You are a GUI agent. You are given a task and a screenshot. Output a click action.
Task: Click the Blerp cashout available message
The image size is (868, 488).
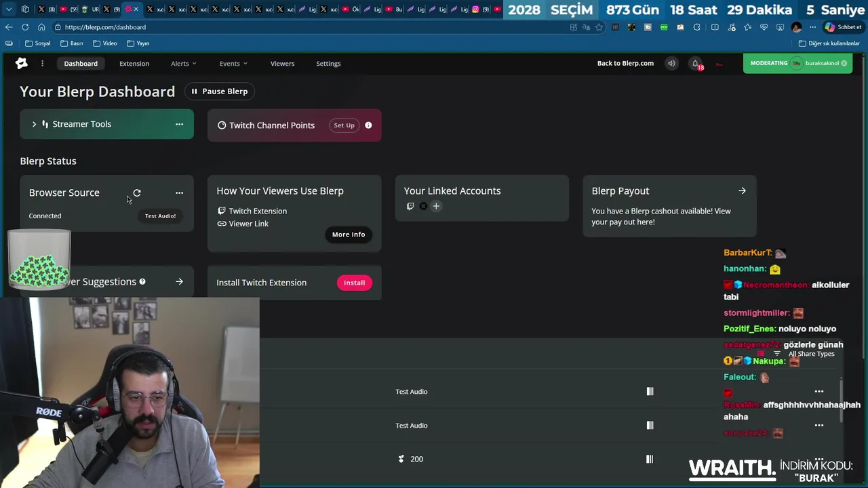[x=661, y=216]
